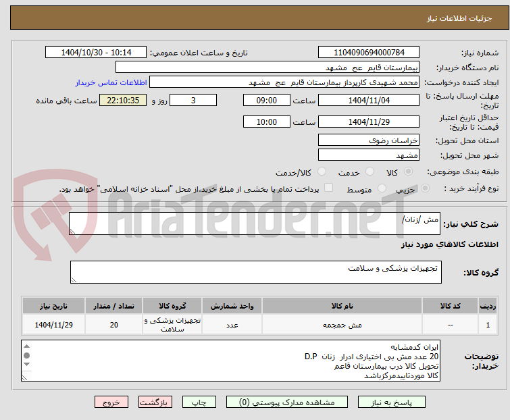The width and height of the screenshot is (510, 420).
Task: Open مشاهده مدارک پیوستی (0) button
Action: point(287,402)
